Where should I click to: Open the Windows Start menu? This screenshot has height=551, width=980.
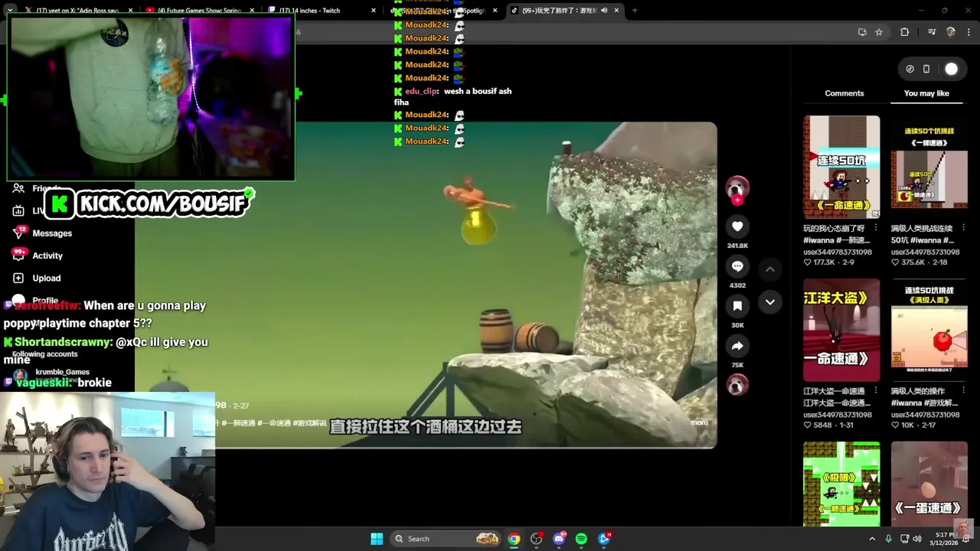click(x=377, y=539)
